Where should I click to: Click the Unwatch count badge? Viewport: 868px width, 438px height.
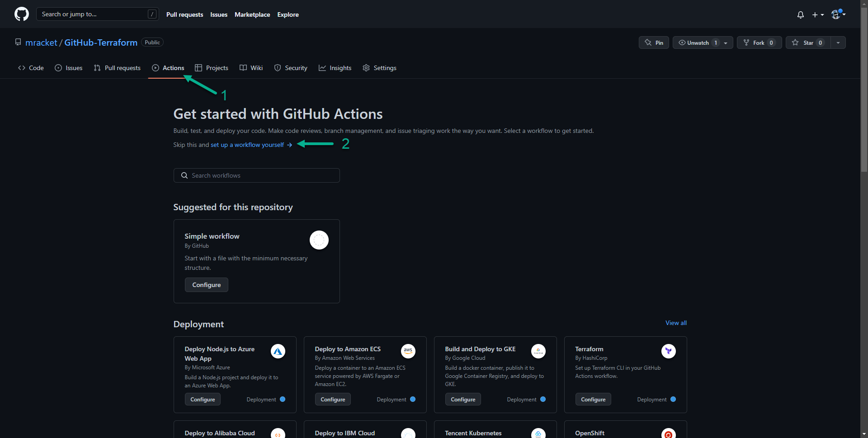click(716, 42)
